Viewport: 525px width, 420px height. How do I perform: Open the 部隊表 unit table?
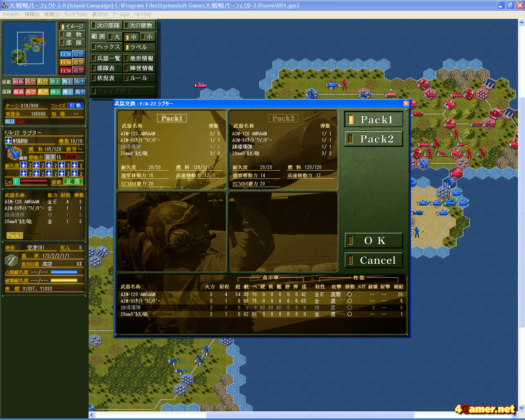tap(106, 68)
